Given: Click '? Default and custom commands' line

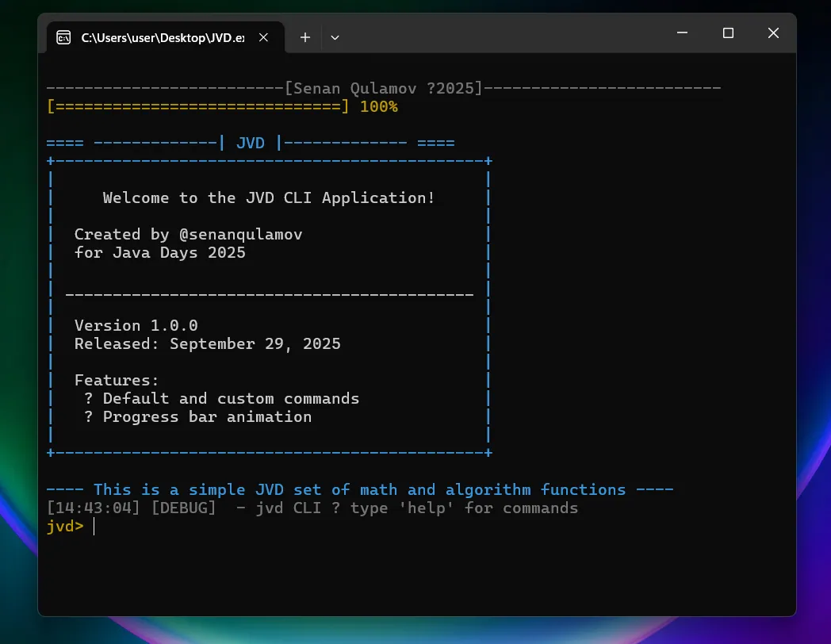Looking at the screenshot, I should (221, 399).
